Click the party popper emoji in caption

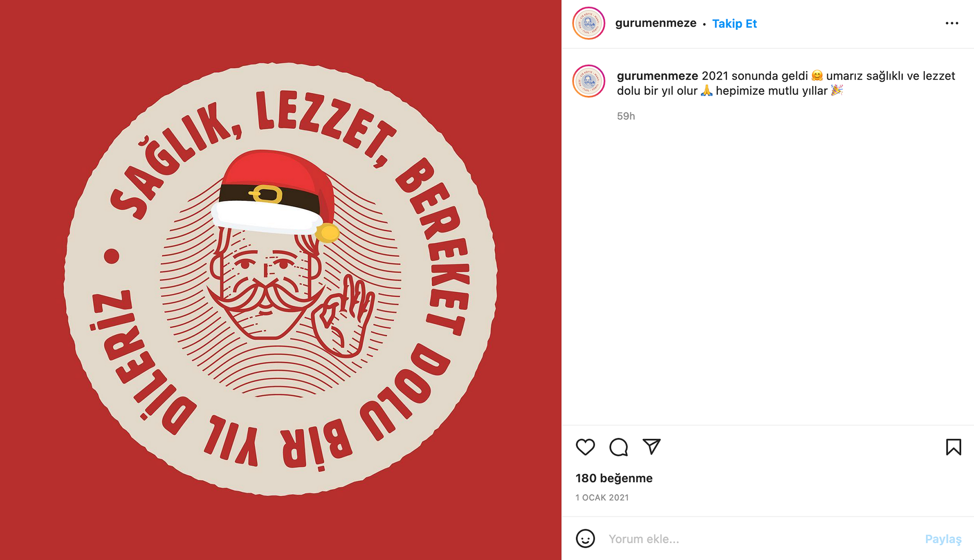click(837, 90)
